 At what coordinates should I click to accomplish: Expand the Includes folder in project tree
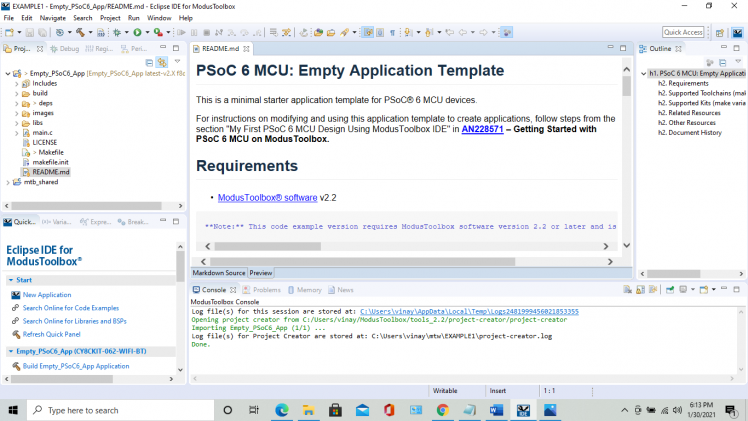pos(17,83)
